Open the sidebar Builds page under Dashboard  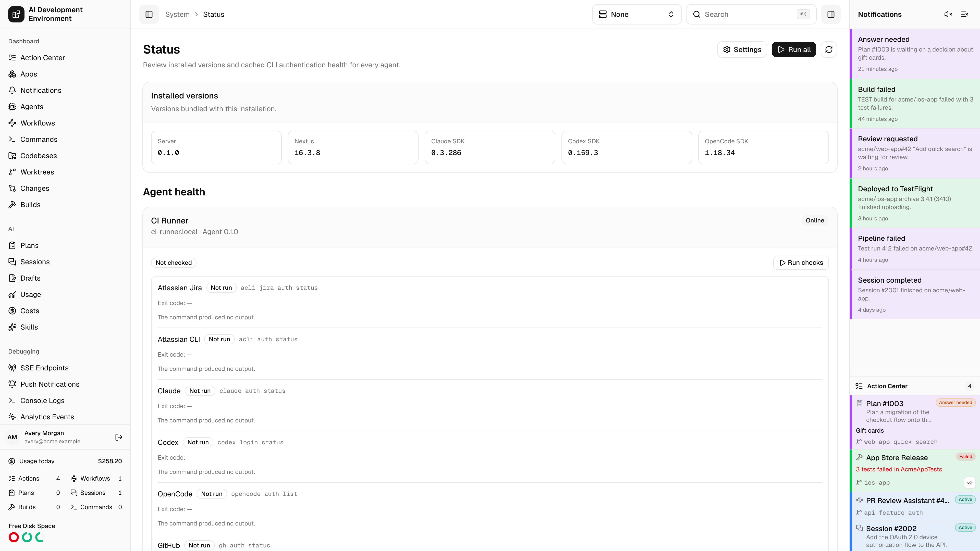point(65,205)
